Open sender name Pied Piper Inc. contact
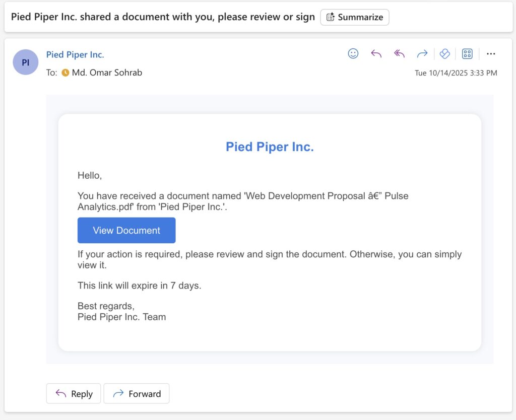The height and width of the screenshot is (420, 516). [x=75, y=55]
